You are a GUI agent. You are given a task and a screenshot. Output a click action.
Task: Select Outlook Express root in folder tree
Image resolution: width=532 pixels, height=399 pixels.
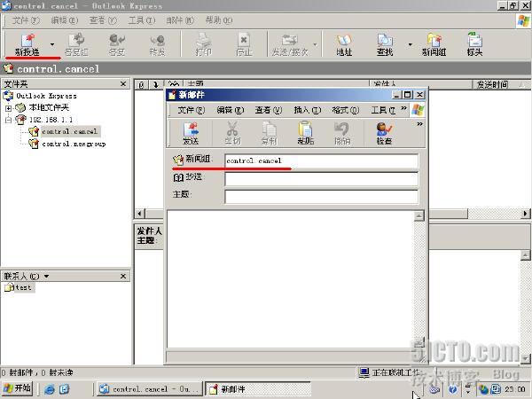click(46, 96)
